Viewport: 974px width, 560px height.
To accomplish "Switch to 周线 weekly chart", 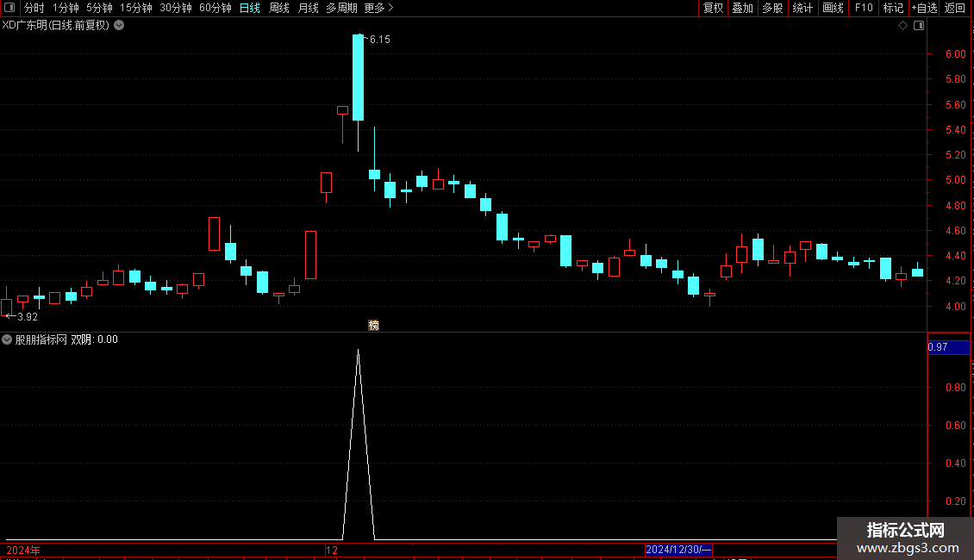I will pos(279,8).
